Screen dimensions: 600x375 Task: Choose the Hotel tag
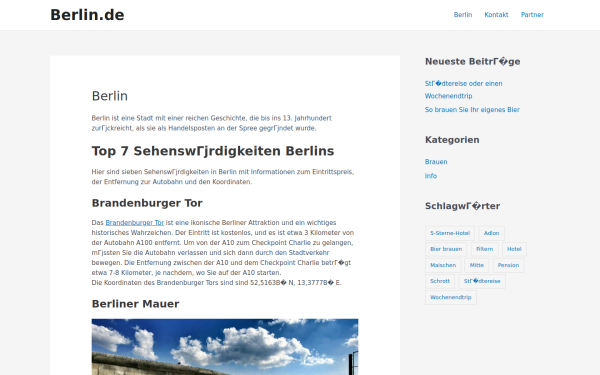tap(514, 249)
